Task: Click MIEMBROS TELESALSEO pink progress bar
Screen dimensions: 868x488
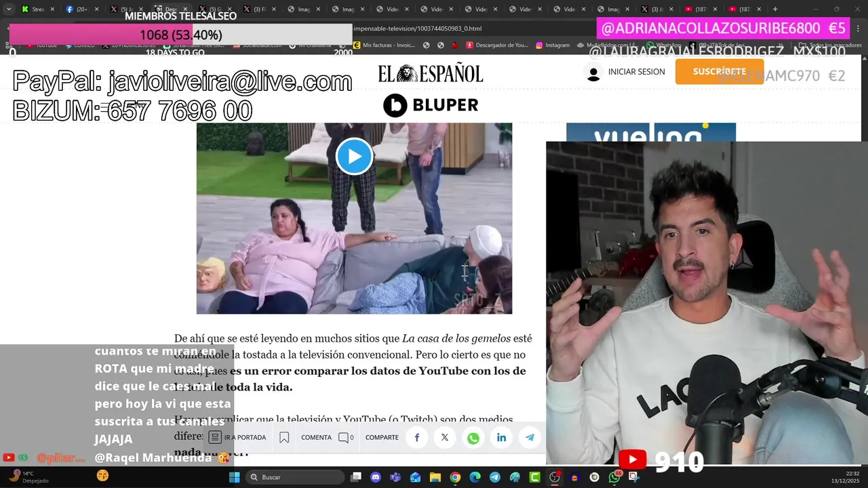Action: coord(180,35)
